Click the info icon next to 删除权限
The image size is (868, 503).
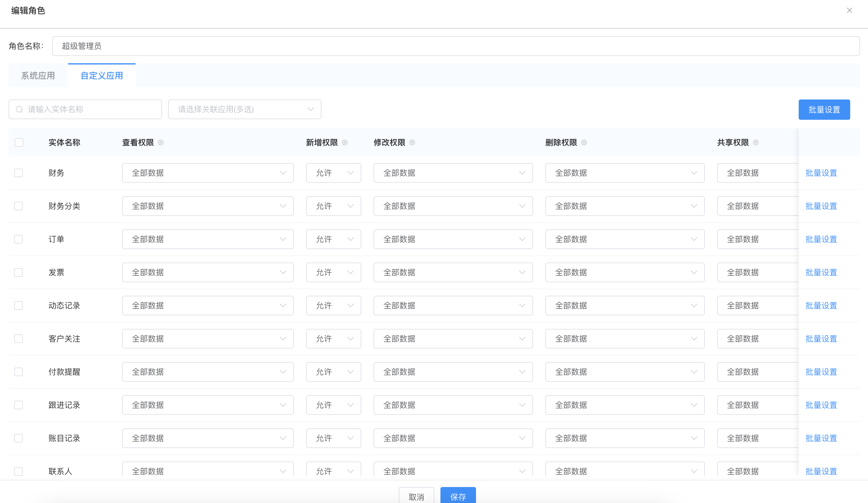pyautogui.click(x=584, y=142)
